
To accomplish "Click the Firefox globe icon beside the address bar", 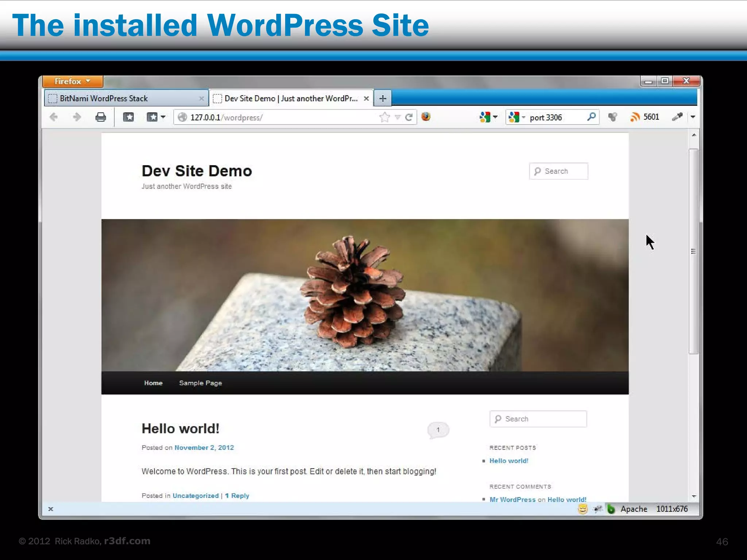I will click(426, 117).
